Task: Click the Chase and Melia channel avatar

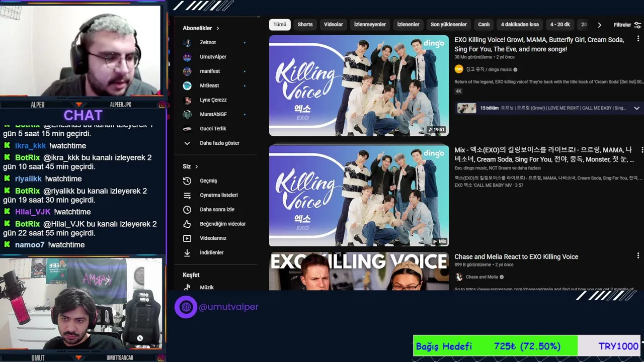Action: coord(459,277)
